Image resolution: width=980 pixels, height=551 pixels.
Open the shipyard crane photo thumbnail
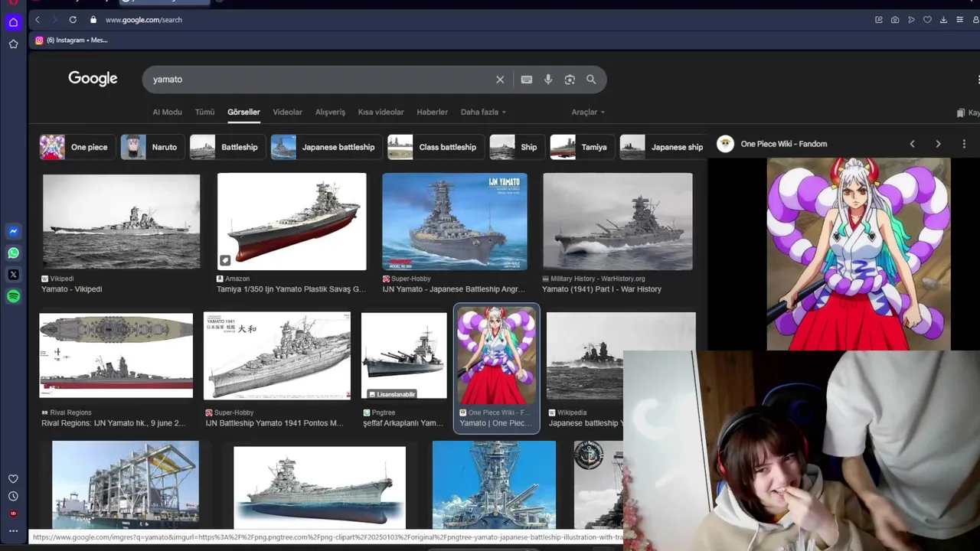[x=126, y=484]
